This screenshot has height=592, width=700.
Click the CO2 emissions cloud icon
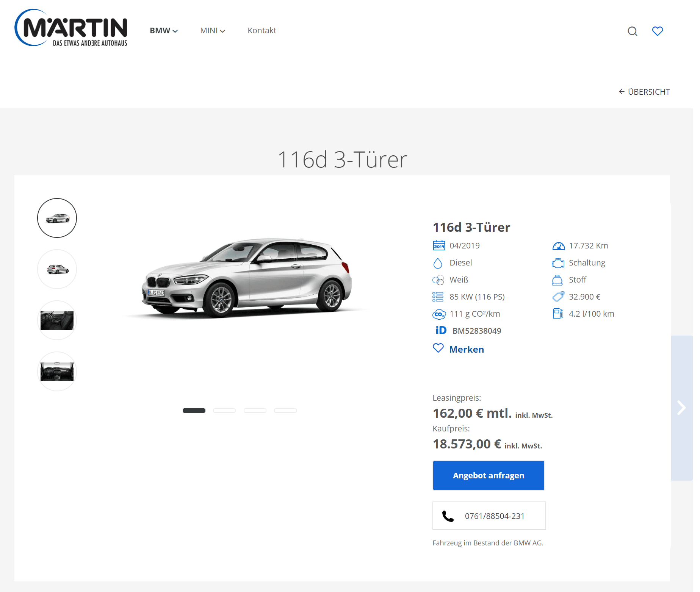pyautogui.click(x=439, y=314)
